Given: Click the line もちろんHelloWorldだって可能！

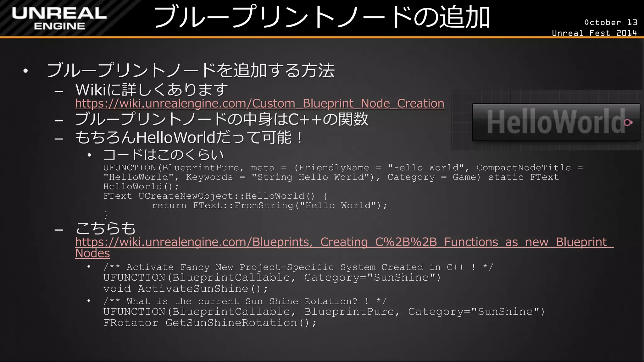Looking at the screenshot, I should tap(190, 137).
